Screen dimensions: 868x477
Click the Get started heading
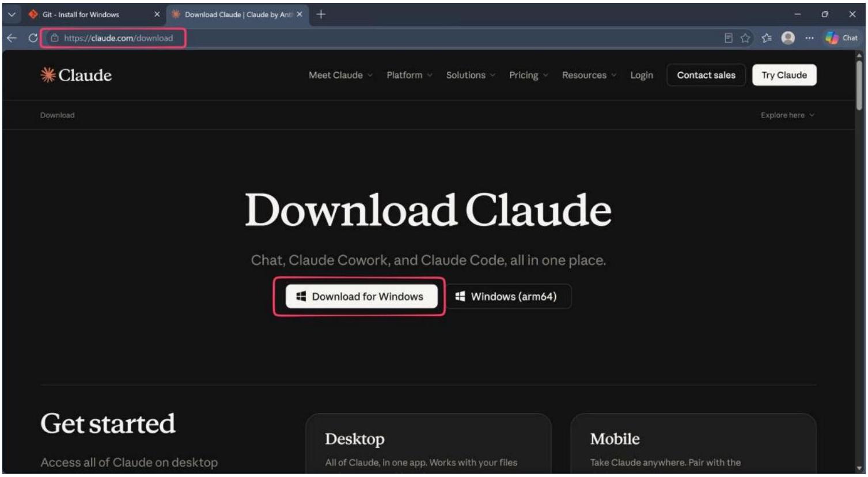click(x=108, y=423)
